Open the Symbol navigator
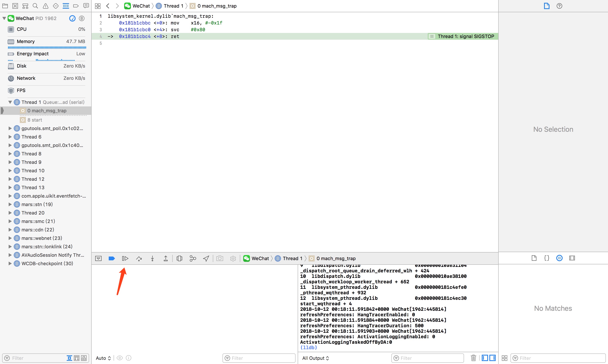The image size is (608, 364). 25,6
